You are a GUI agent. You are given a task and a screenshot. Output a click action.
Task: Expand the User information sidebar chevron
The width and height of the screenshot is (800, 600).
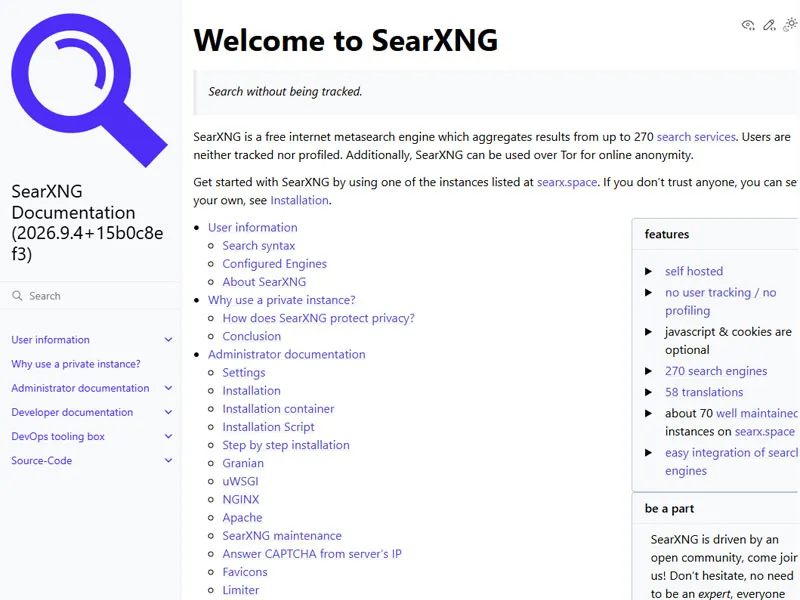coord(168,340)
